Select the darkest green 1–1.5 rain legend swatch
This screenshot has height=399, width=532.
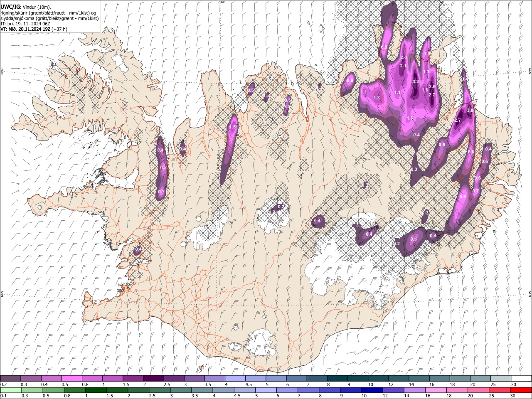point(96,390)
